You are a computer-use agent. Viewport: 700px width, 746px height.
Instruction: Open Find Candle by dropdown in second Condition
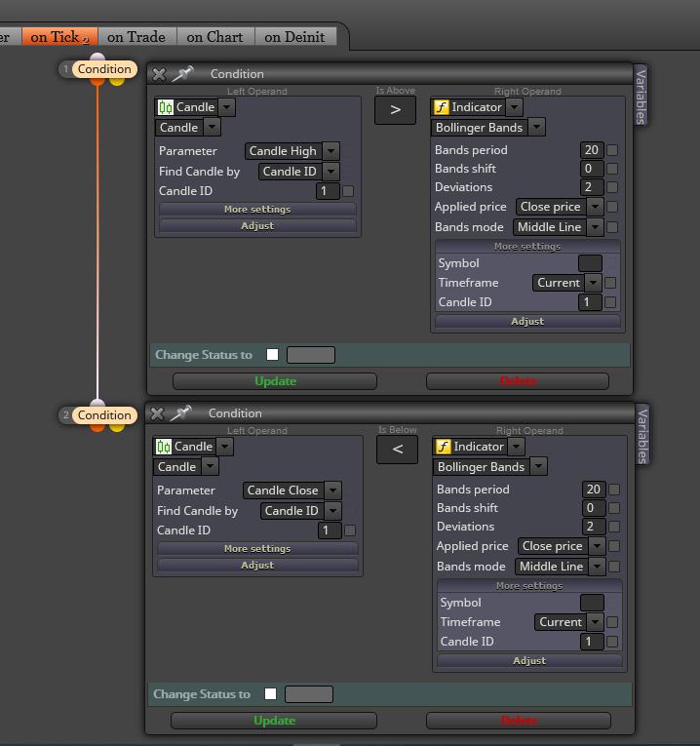click(300, 510)
